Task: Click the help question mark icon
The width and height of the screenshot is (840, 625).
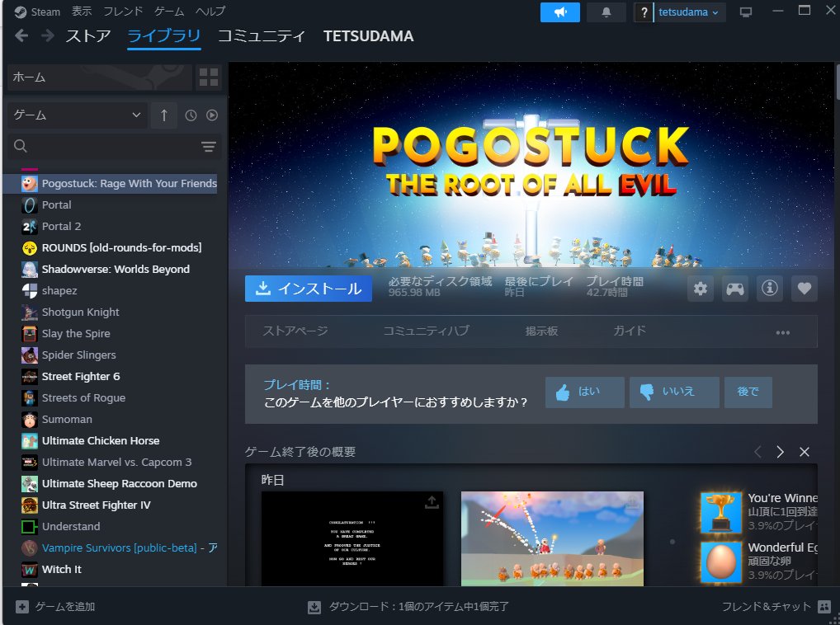Action: [644, 12]
